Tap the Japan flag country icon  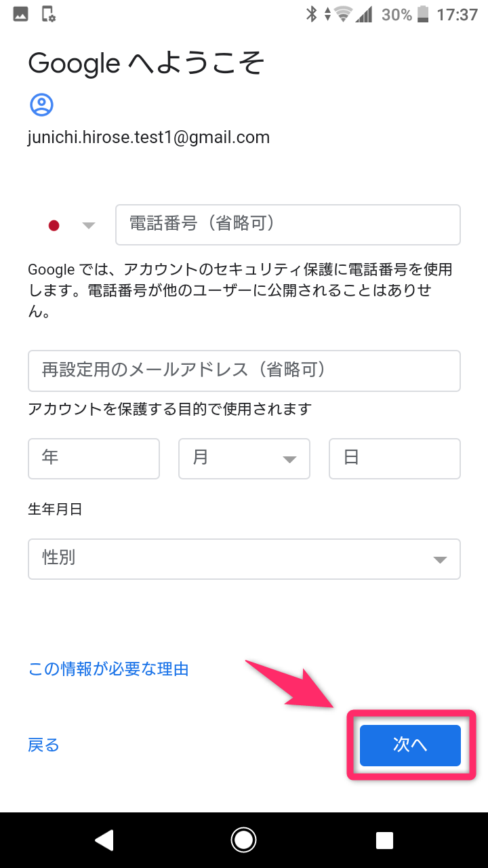(54, 226)
